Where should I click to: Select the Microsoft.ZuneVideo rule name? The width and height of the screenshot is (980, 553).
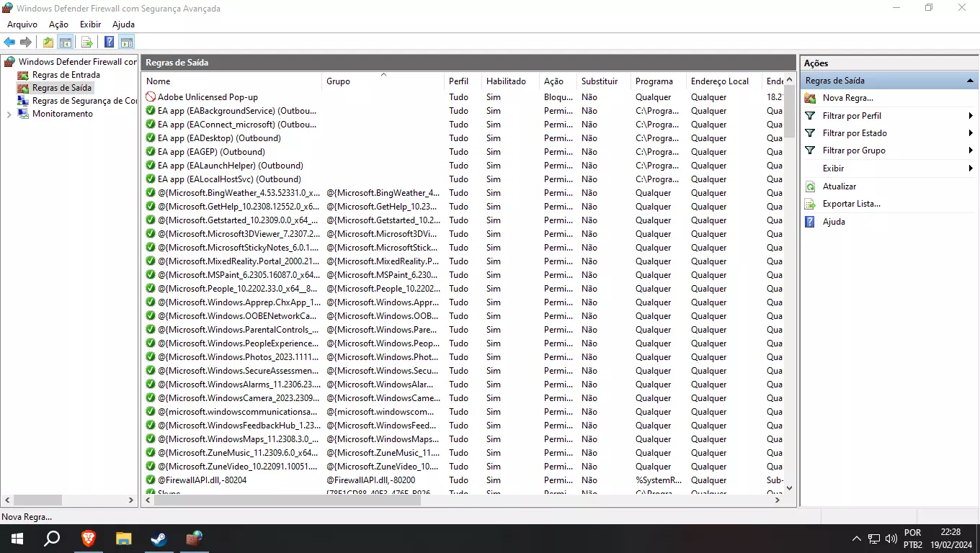238,467
